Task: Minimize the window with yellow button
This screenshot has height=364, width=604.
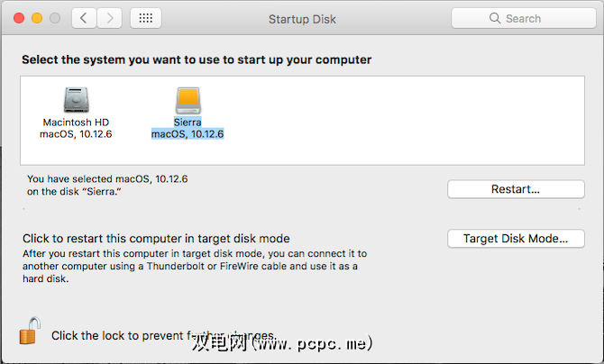Action: pos(37,18)
